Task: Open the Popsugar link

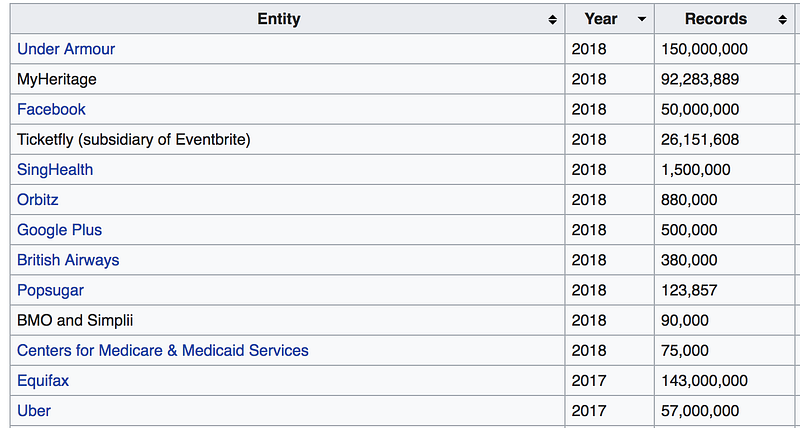Action: tap(51, 290)
